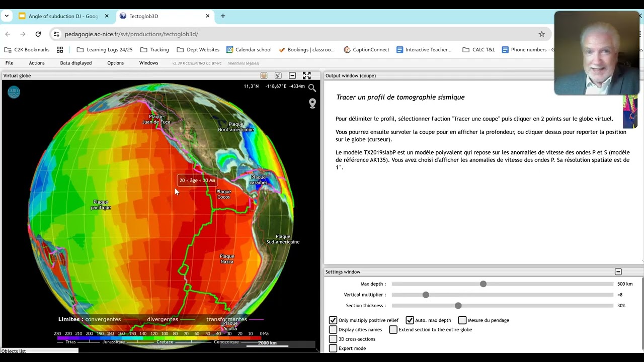Enable Extend section to entire globe
This screenshot has height=362, width=644.
(x=393, y=330)
